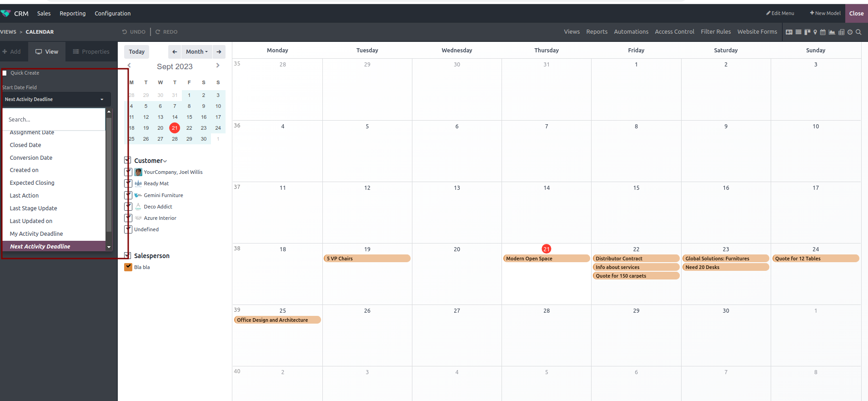Open the Start Date Field dropdown
868x401 pixels.
tap(55, 99)
